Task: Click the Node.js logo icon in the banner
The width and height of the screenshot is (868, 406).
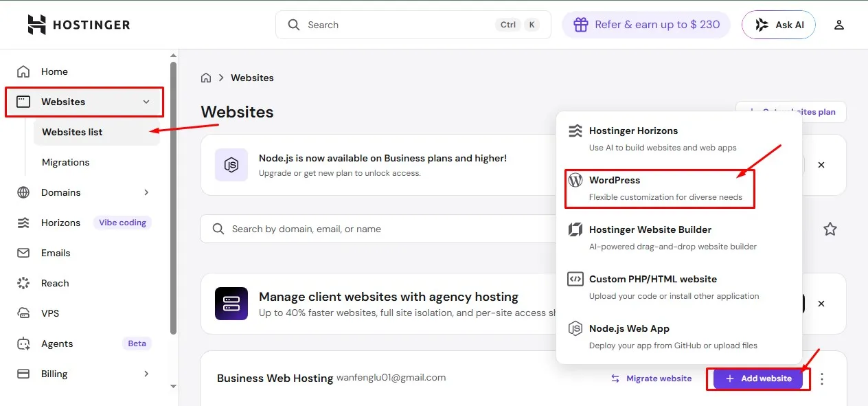Action: [231, 165]
